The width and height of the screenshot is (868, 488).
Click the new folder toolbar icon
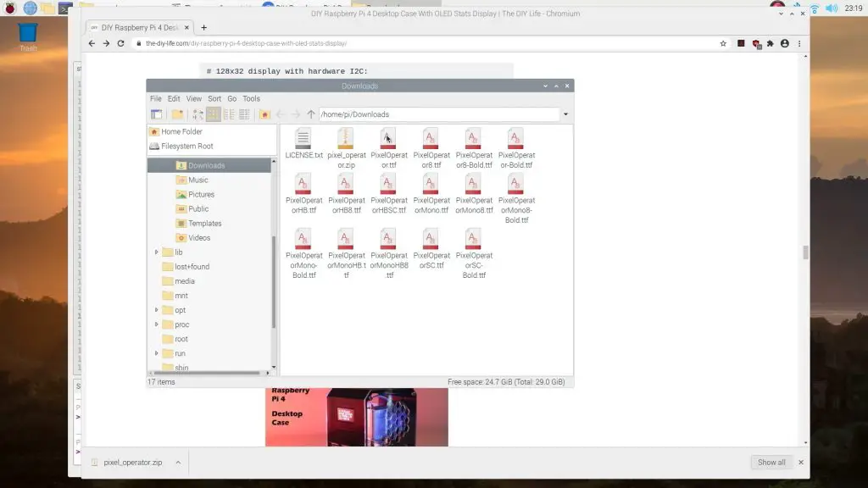[x=177, y=114]
